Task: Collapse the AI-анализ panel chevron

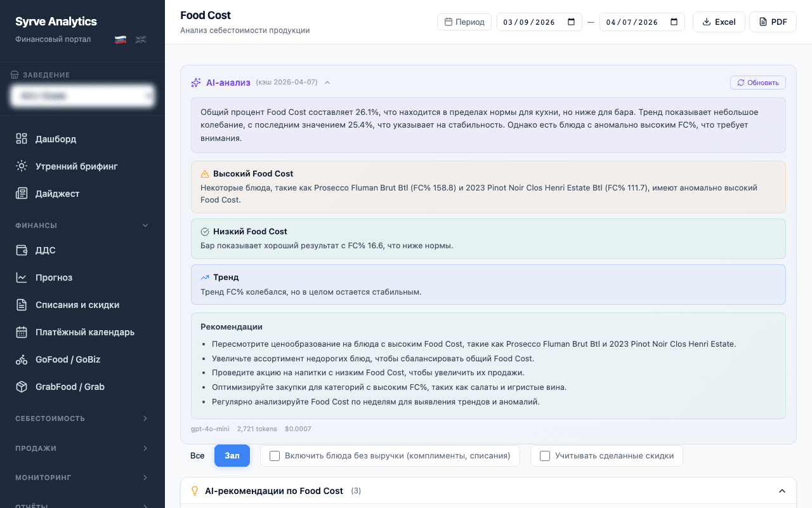Action: click(x=327, y=82)
